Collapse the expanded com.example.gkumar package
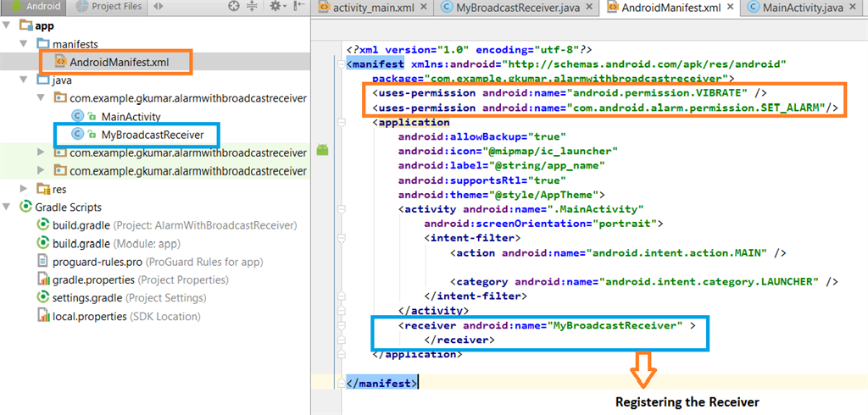This screenshot has width=868, height=415. point(41,98)
